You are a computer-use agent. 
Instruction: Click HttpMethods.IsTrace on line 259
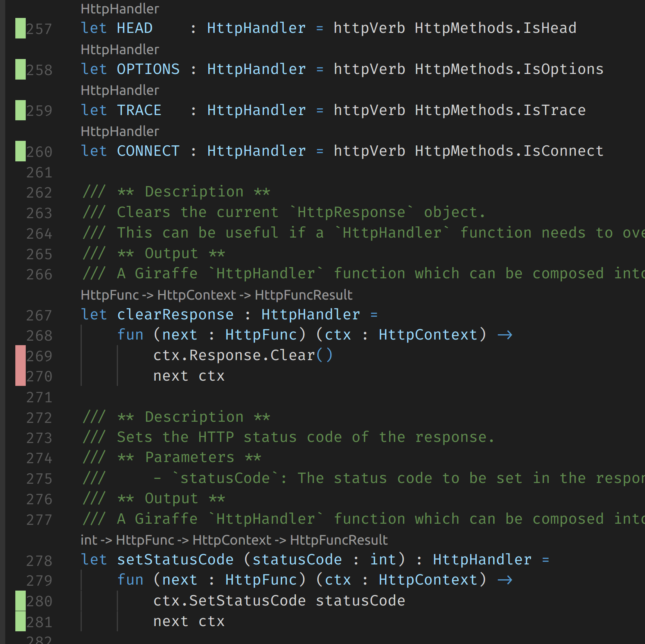tap(500, 110)
